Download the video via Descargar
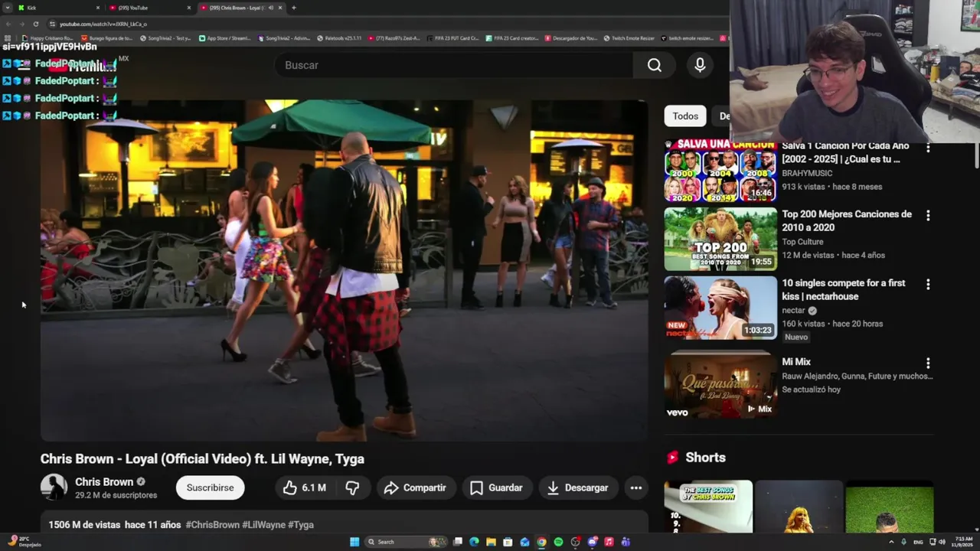 point(578,487)
